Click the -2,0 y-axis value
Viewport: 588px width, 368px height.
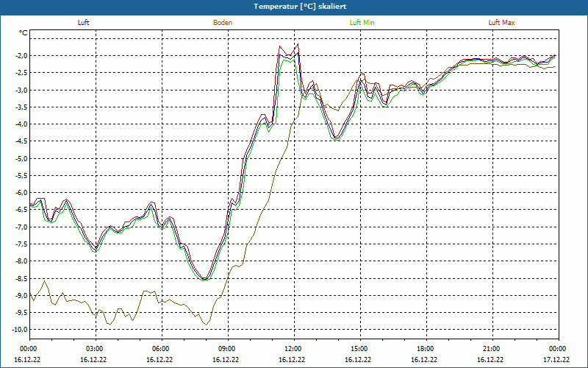point(22,56)
